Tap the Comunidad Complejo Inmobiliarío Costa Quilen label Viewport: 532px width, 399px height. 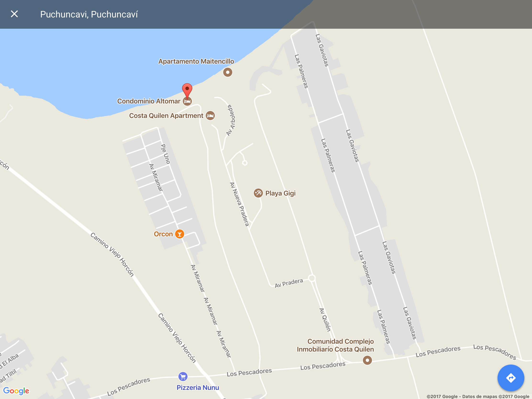[x=336, y=345]
